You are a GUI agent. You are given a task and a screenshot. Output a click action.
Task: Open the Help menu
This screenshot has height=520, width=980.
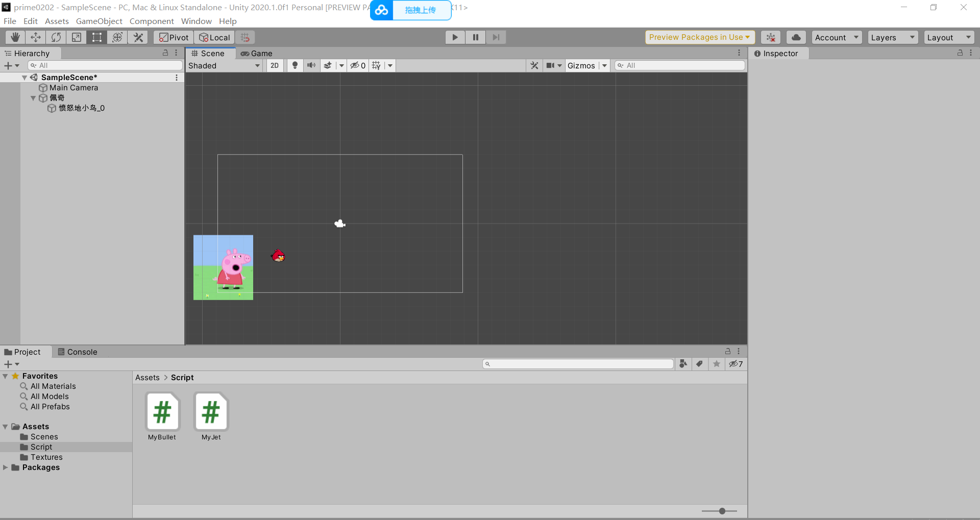(x=228, y=21)
